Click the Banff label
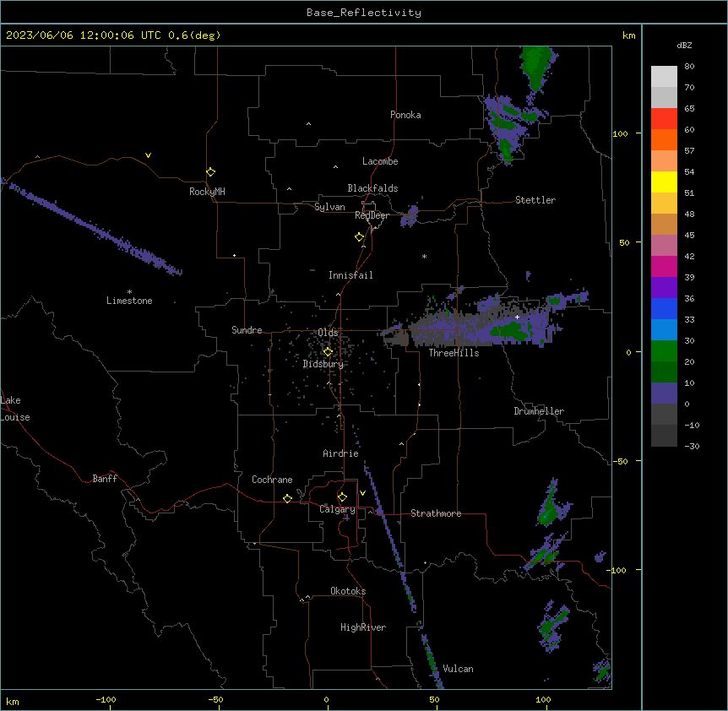Image resolution: width=728 pixels, height=711 pixels. [x=105, y=479]
